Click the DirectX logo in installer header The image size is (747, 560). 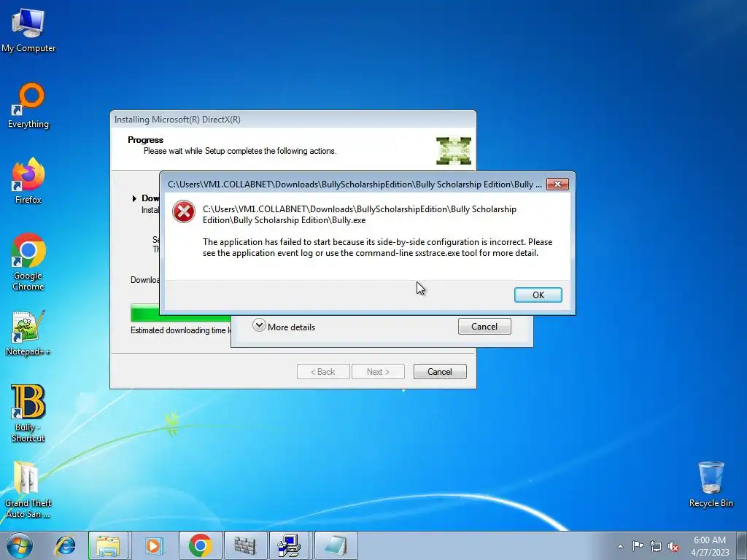454,150
